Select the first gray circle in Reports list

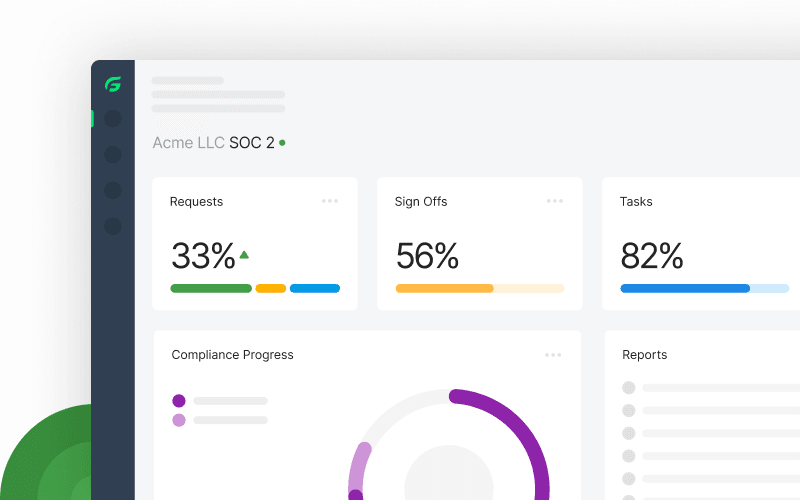(629, 388)
